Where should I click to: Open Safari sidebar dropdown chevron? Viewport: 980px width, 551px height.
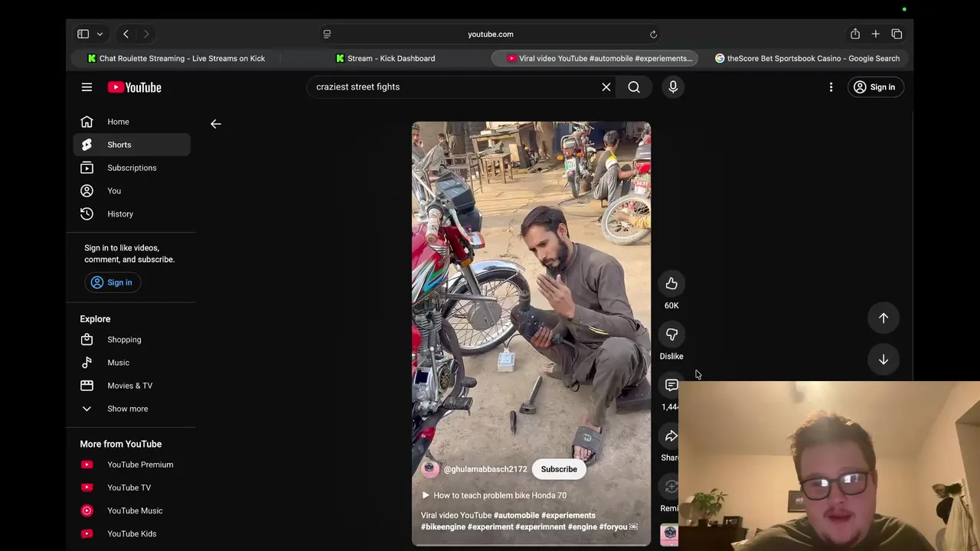pos(100,34)
